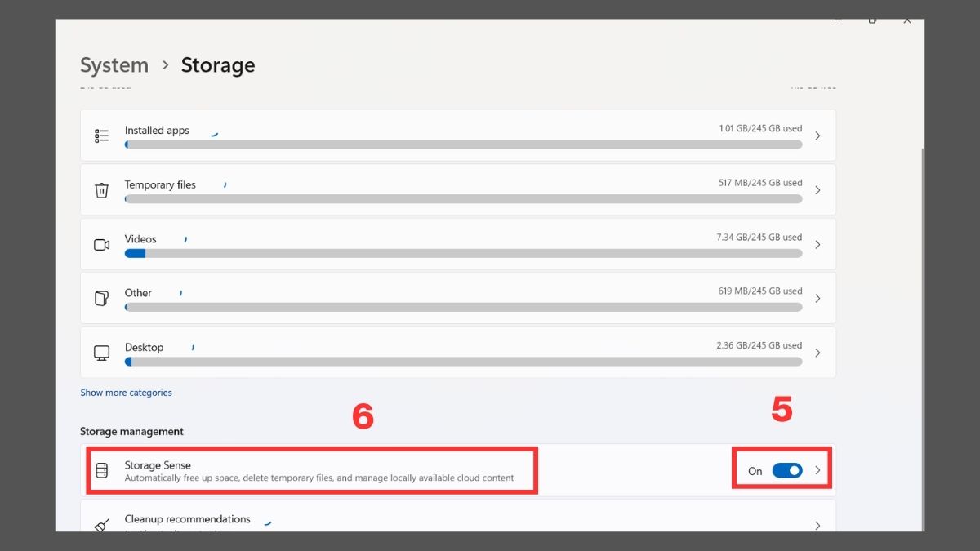Image resolution: width=980 pixels, height=551 pixels.
Task: Click the Storage breadcrumb title
Action: pos(218,65)
